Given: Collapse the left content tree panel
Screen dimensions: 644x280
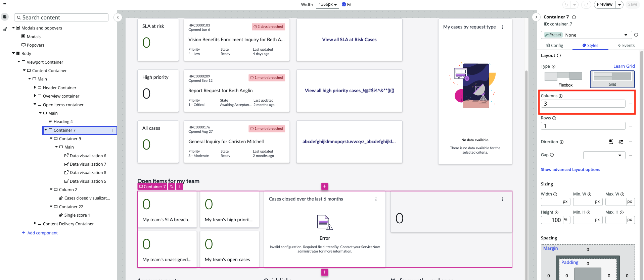Looking at the screenshot, I should [118, 17].
